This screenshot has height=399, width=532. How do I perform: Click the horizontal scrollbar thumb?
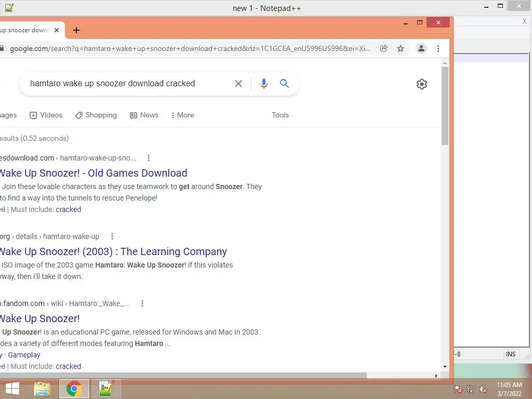(183, 375)
